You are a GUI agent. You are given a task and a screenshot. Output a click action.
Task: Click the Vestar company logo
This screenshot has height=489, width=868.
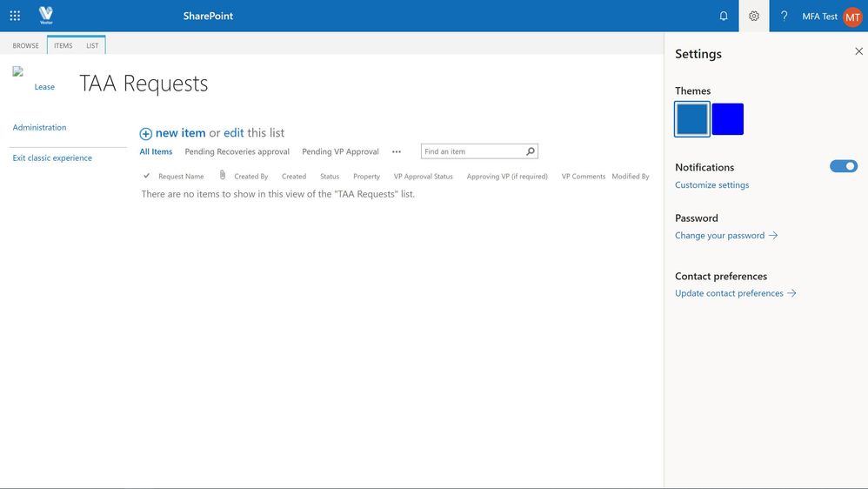[x=46, y=16]
